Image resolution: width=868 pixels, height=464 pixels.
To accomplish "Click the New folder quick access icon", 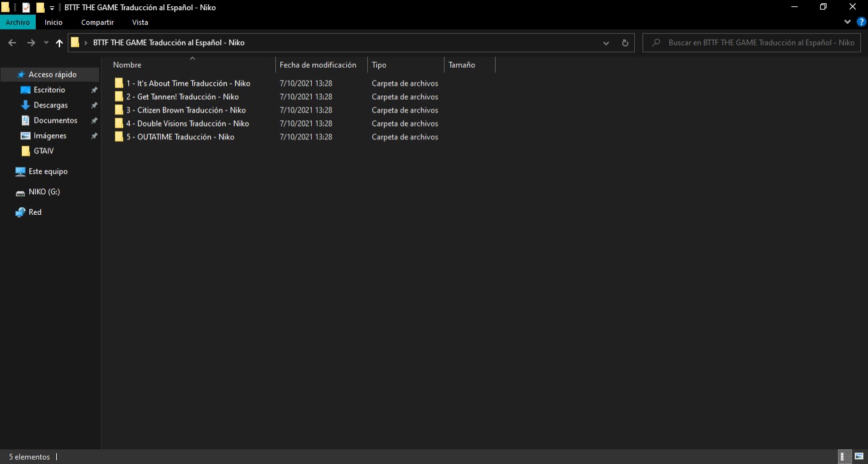I will point(40,8).
